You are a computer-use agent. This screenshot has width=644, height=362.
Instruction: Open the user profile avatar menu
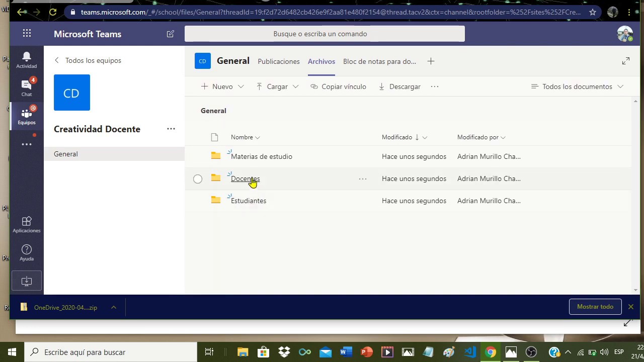click(x=625, y=34)
